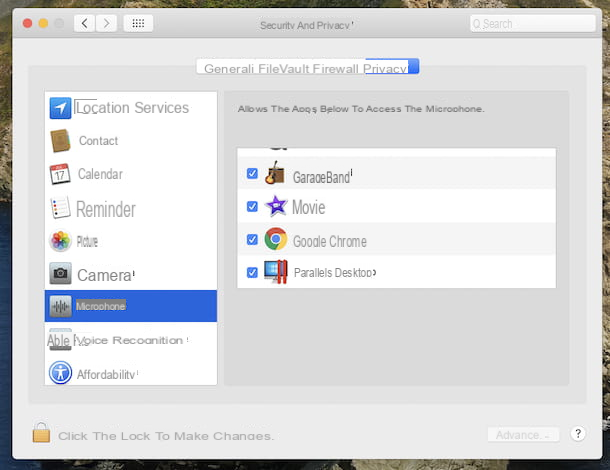The height and width of the screenshot is (470, 610).
Task: Click the red close window button
Action: pos(27,23)
